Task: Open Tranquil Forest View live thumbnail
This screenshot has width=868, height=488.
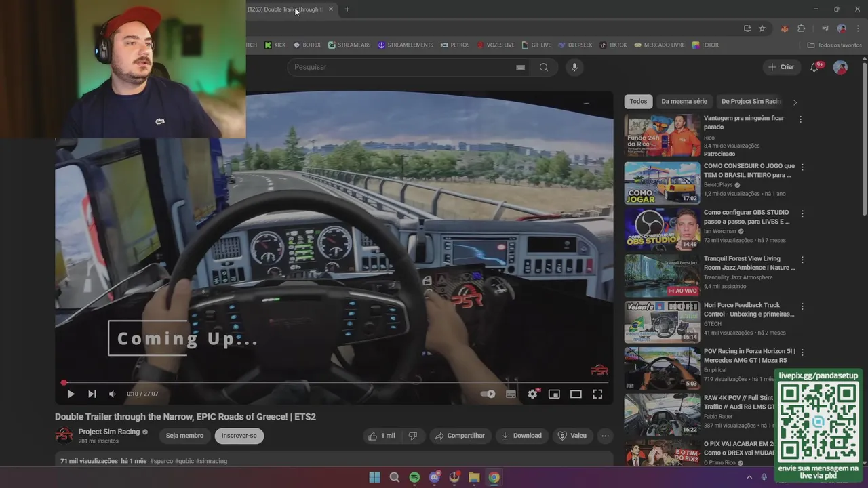Action: [662, 276]
